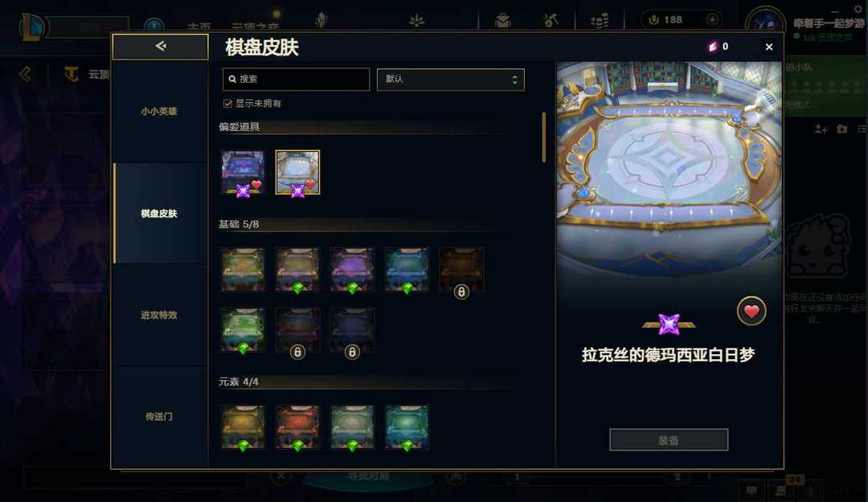Click the arena list scrollbar
Screen dimensions: 868x502
[x=544, y=137]
